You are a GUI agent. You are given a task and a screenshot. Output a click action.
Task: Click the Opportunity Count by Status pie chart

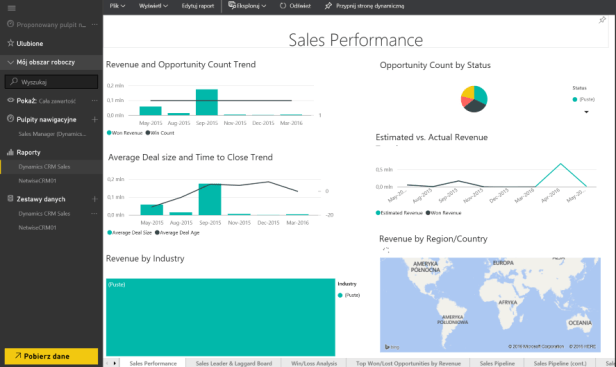coord(474,99)
